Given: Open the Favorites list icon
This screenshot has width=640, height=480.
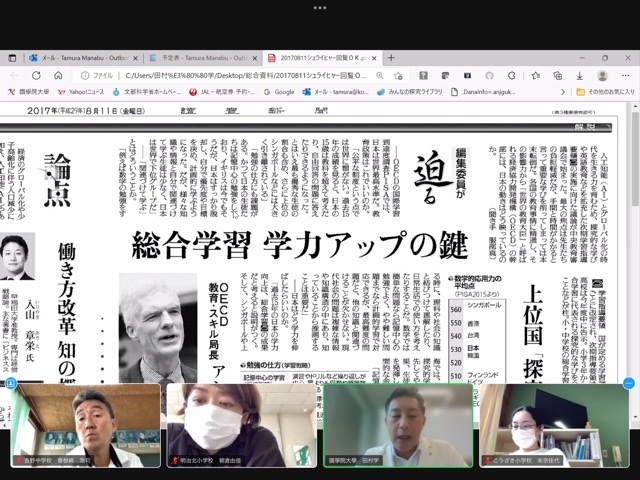Looking at the screenshot, I should pos(536,76).
